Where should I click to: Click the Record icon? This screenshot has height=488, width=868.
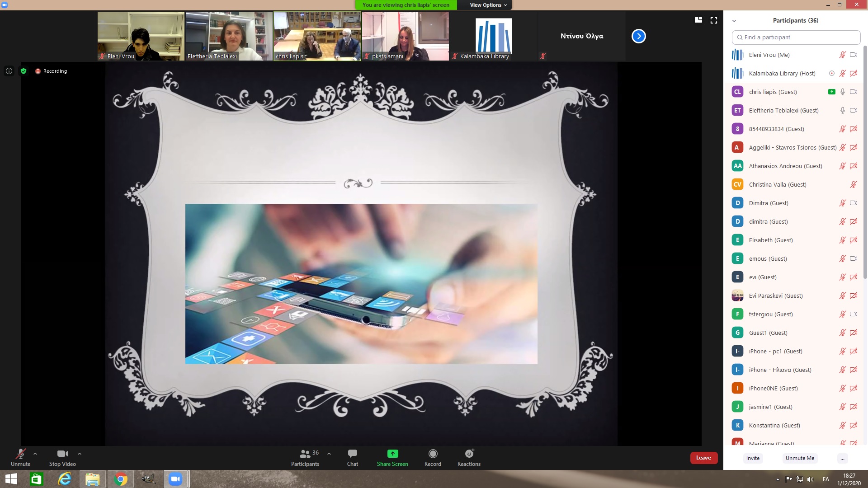(433, 454)
